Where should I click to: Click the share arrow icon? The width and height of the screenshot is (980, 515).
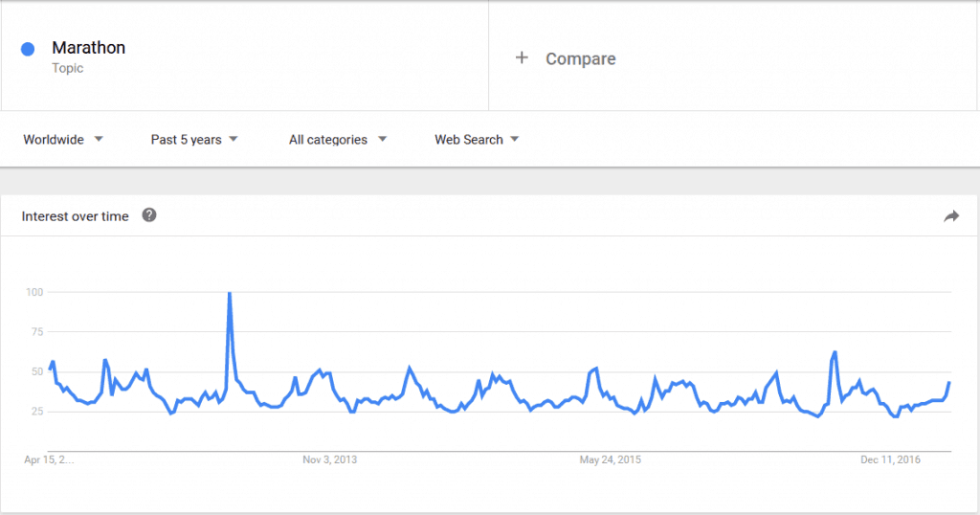(951, 216)
